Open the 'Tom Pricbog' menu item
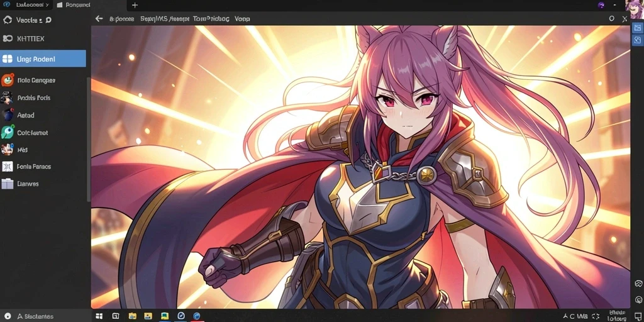 pos(211,19)
